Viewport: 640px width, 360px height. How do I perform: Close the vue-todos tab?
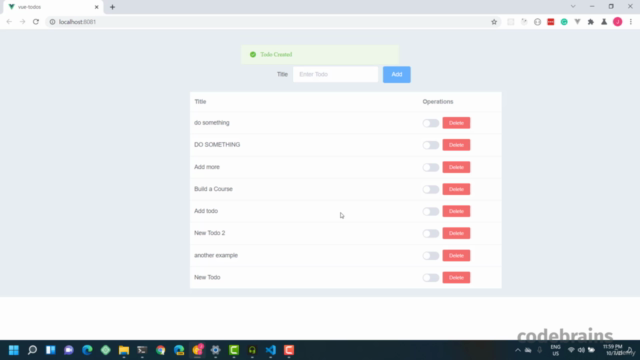point(97,7)
